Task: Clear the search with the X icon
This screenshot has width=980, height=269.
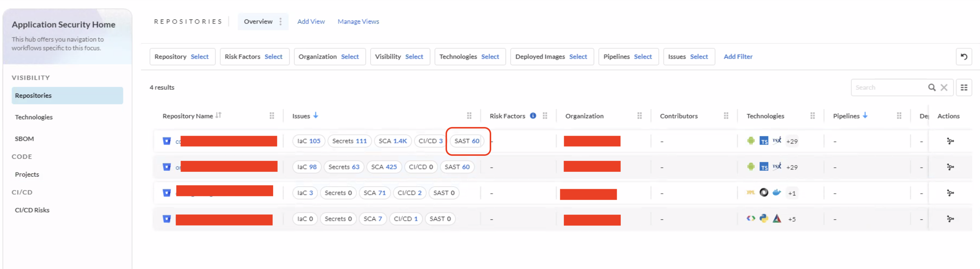Action: 944,87
